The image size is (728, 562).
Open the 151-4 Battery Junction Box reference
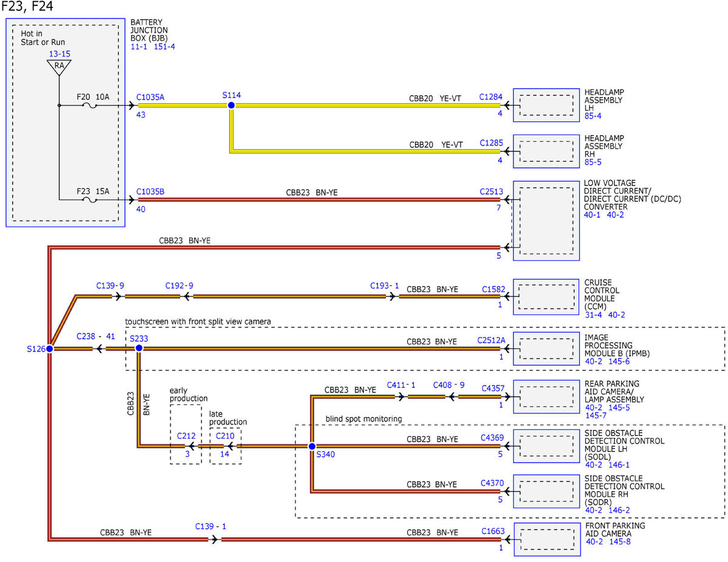[x=164, y=47]
